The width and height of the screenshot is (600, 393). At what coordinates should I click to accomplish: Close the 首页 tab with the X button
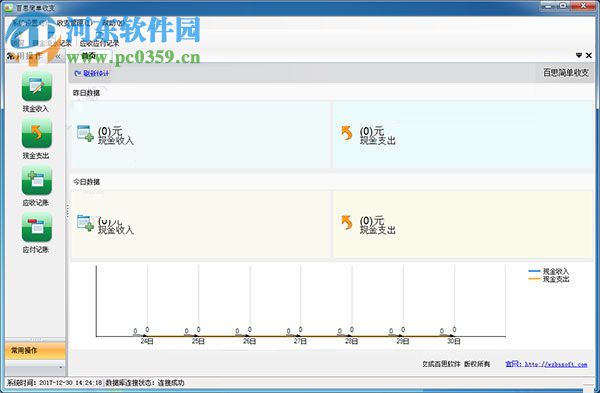pyautogui.click(x=589, y=55)
